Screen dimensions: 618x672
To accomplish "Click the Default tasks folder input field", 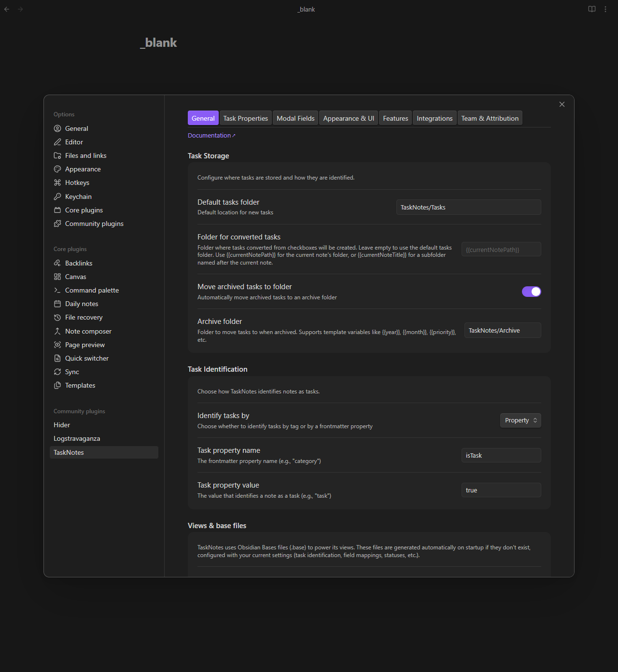I will point(468,207).
